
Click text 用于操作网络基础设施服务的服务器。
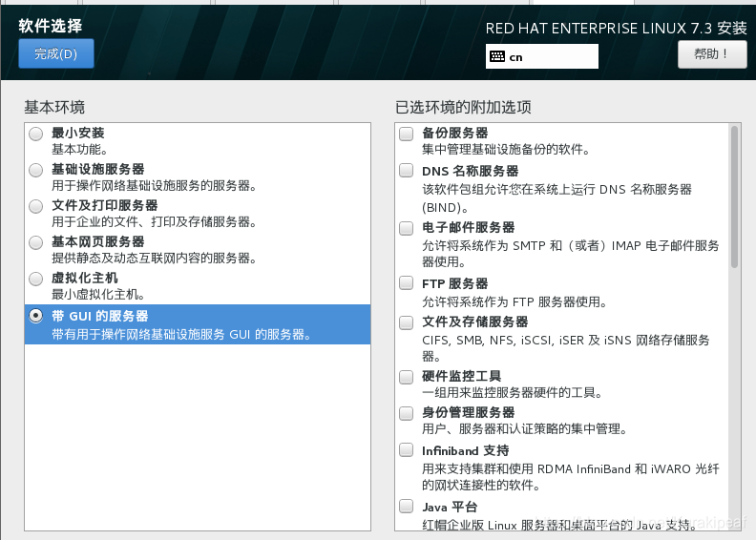point(155,186)
